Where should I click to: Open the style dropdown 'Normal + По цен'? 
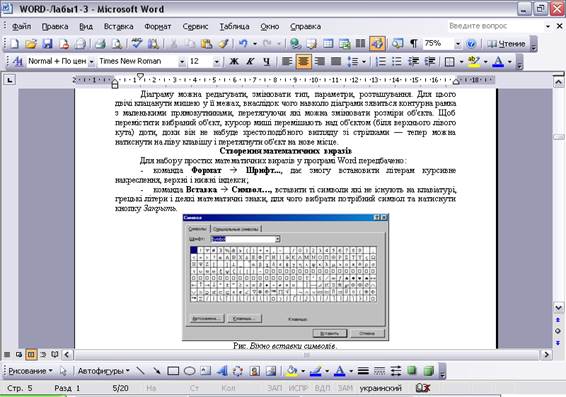coord(92,62)
